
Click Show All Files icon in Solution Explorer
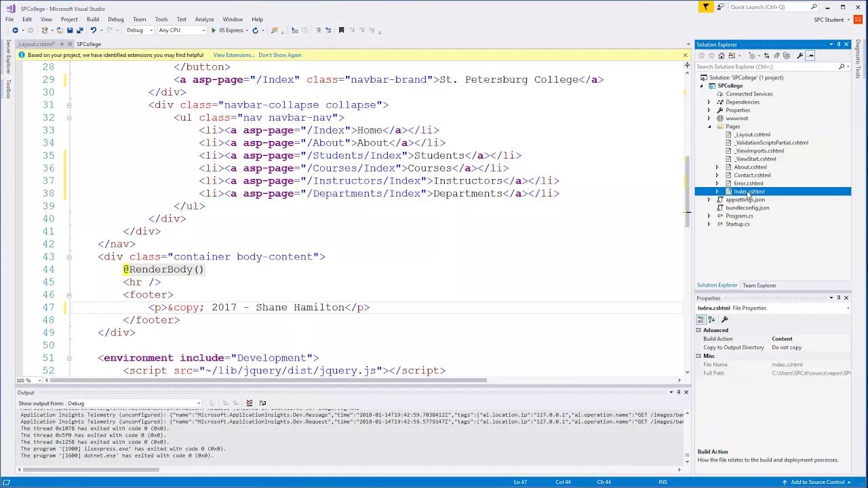787,56
